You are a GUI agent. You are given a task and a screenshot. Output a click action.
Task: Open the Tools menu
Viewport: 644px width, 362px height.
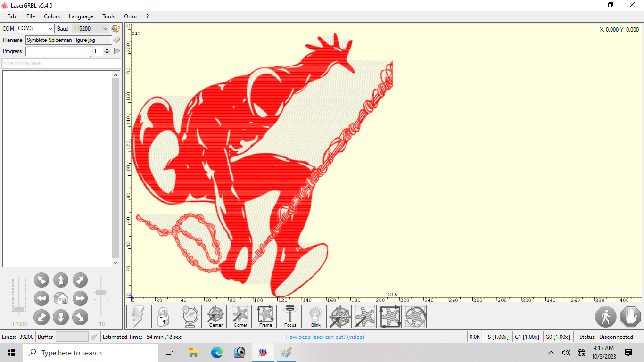coord(109,16)
